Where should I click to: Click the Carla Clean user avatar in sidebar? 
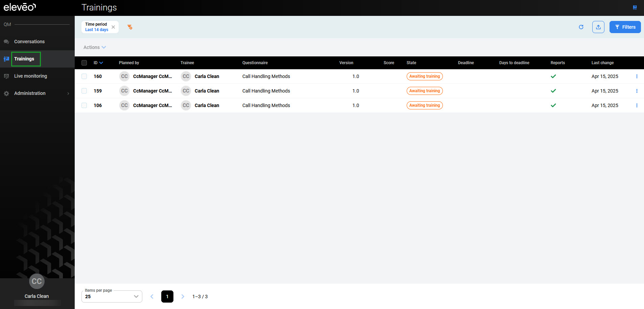(x=37, y=281)
